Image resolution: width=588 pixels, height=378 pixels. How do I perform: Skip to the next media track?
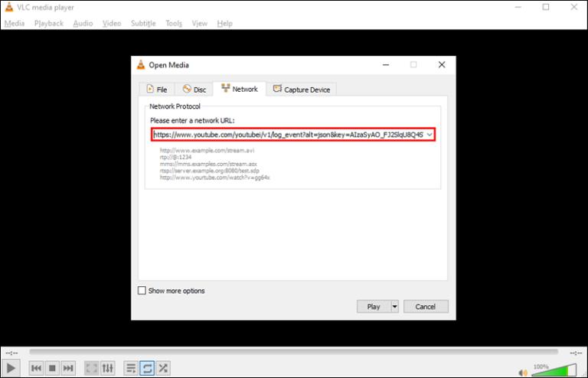coord(68,368)
